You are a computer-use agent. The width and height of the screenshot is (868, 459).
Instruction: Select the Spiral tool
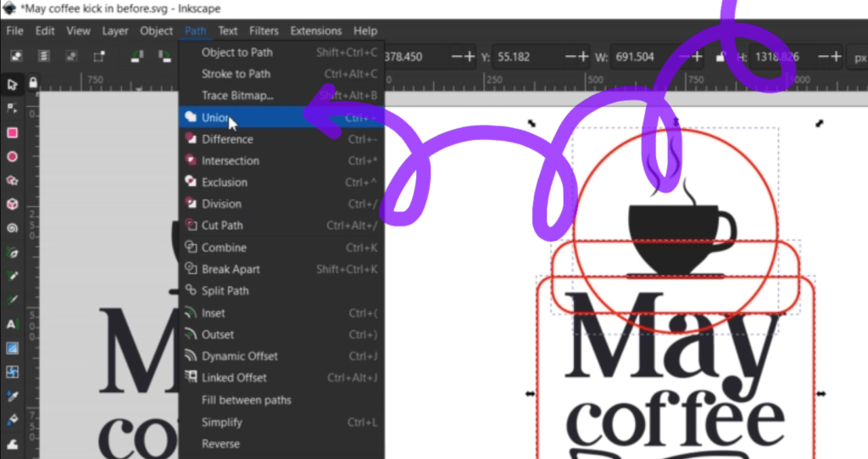pos(12,227)
